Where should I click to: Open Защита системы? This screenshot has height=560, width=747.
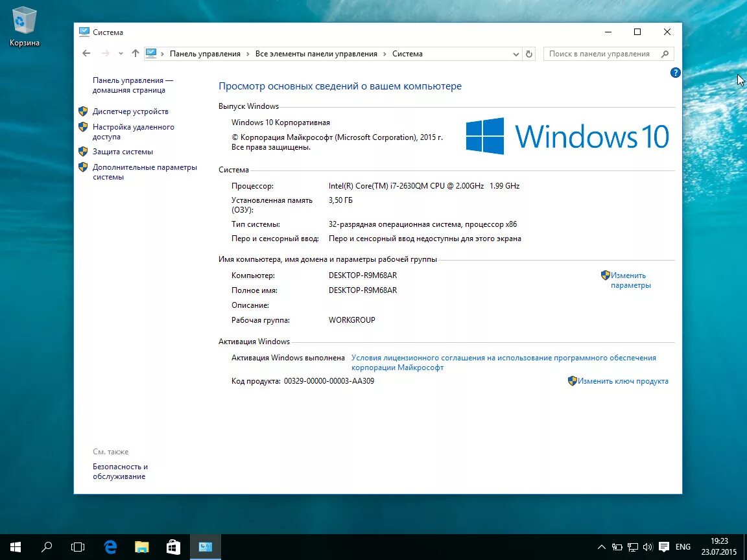coord(123,152)
